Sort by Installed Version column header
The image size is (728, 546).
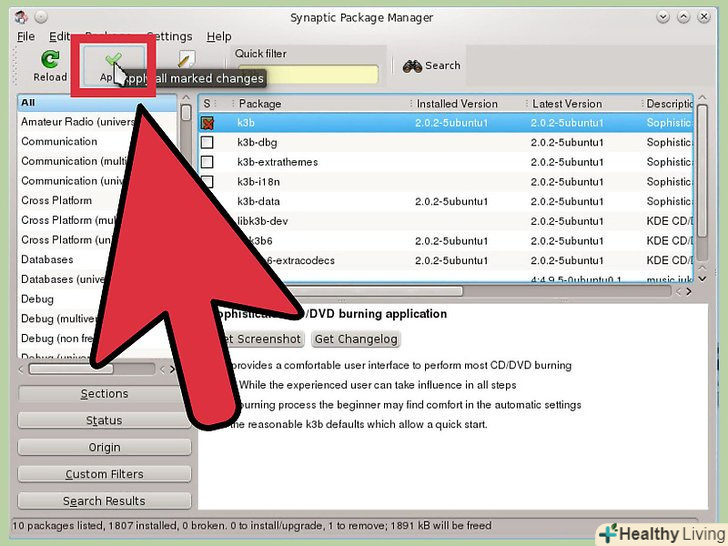coord(467,104)
